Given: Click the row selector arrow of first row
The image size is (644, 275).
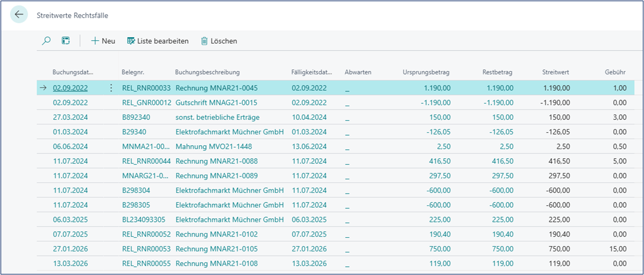Looking at the screenshot, I should [44, 88].
